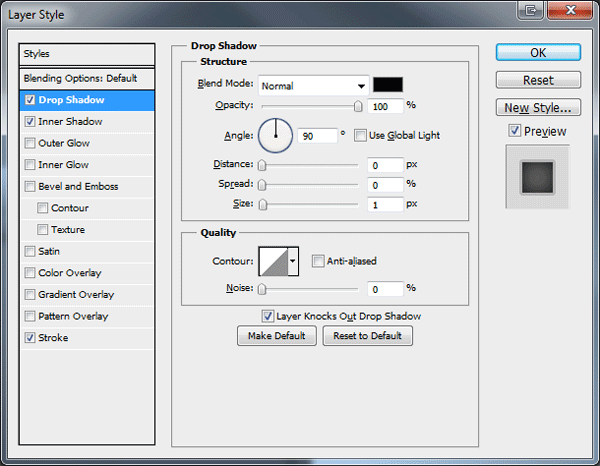600x466 pixels.
Task: Adjust the shadow angle dial
Action: 276,135
